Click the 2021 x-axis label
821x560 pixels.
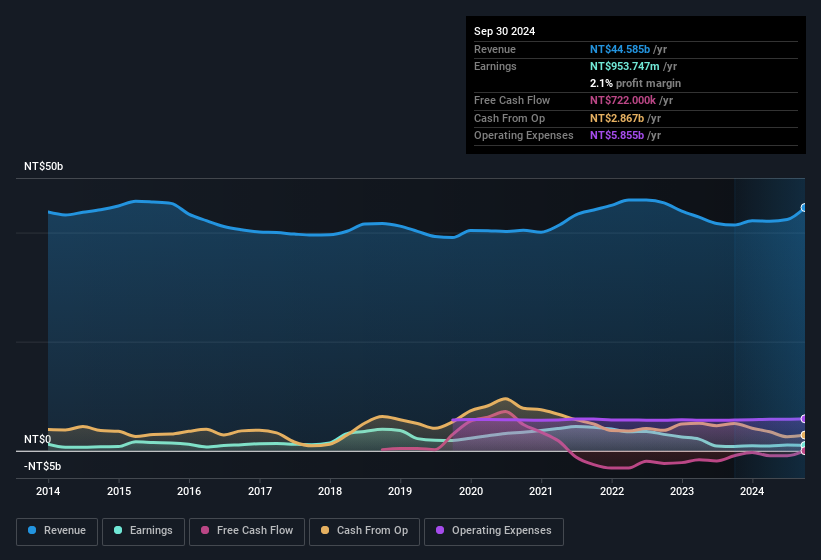[541, 491]
